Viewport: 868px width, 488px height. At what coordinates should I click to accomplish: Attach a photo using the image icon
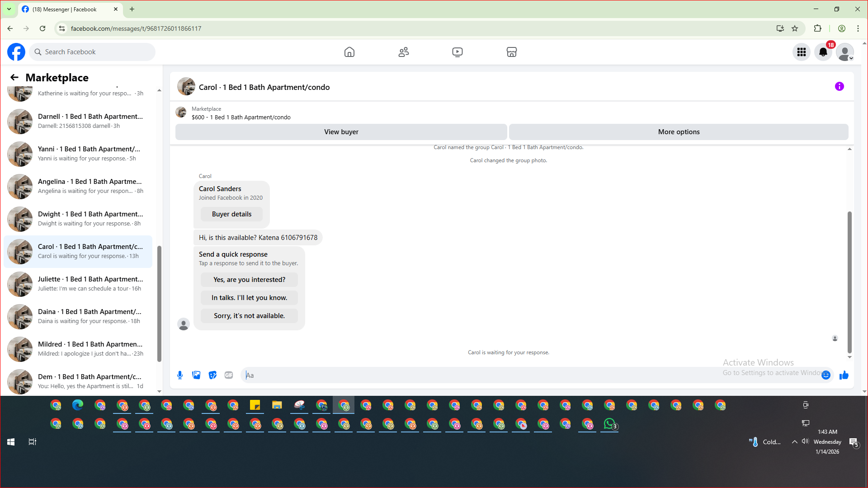[196, 375]
